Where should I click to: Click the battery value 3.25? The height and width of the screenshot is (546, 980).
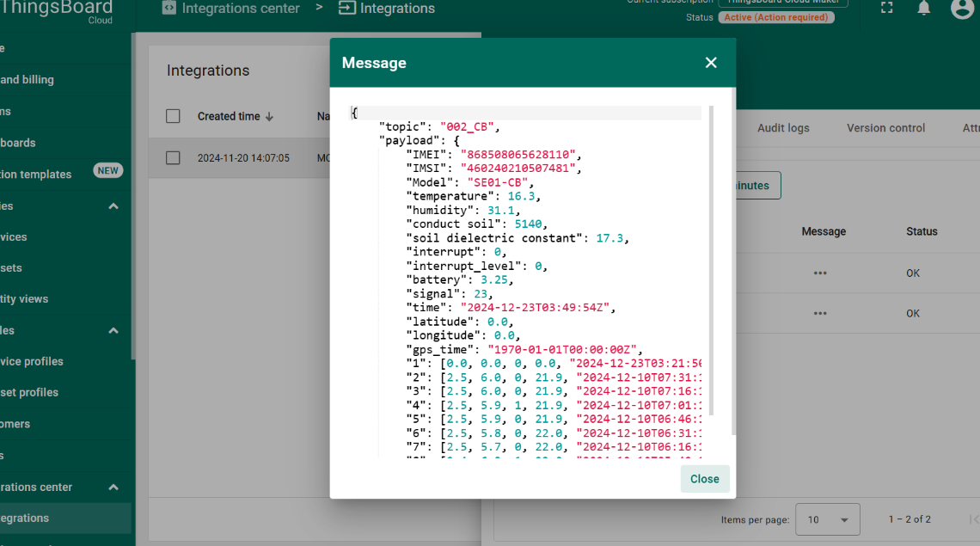pyautogui.click(x=493, y=280)
